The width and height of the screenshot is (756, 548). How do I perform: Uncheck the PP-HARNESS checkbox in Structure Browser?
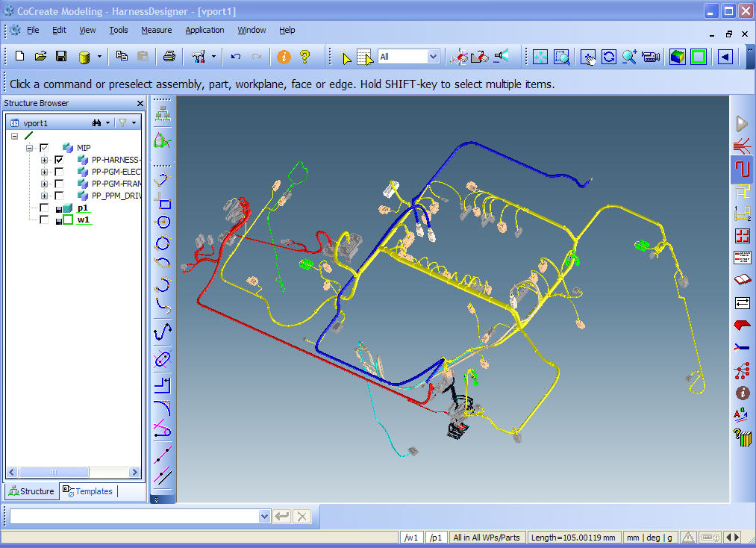click(59, 160)
